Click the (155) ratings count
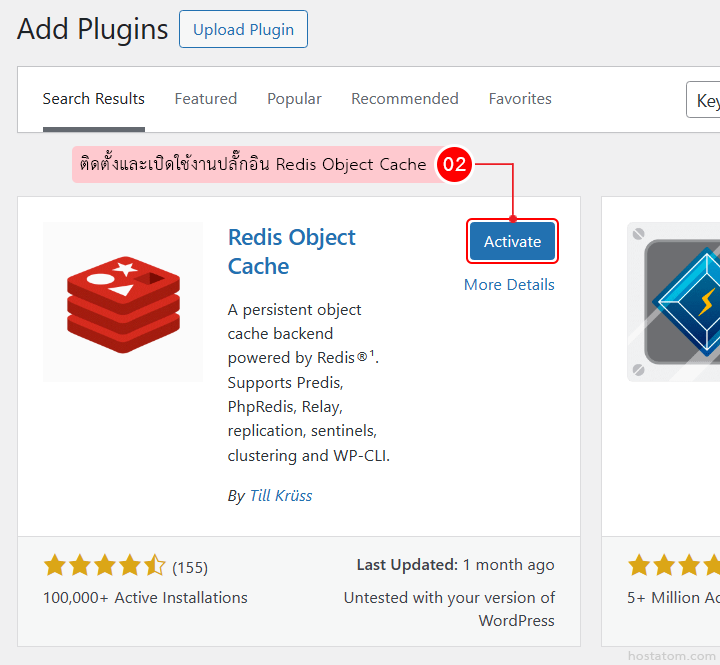The width and height of the screenshot is (720, 665). 190,567
